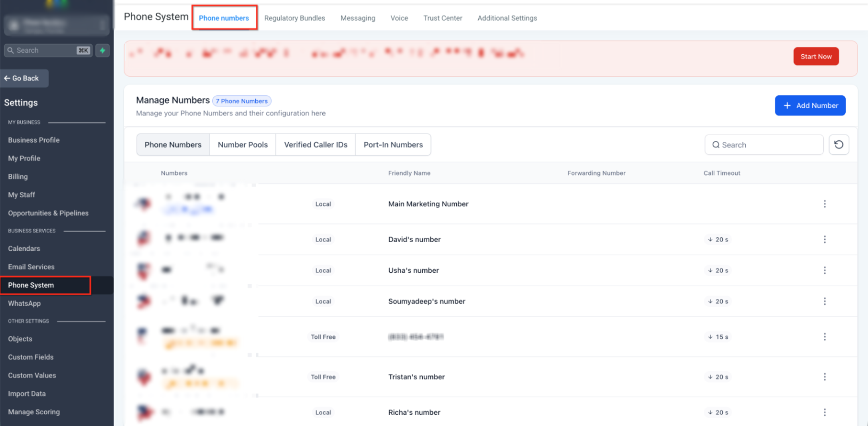Open Email Services settings
This screenshot has height=426, width=868.
click(31, 267)
